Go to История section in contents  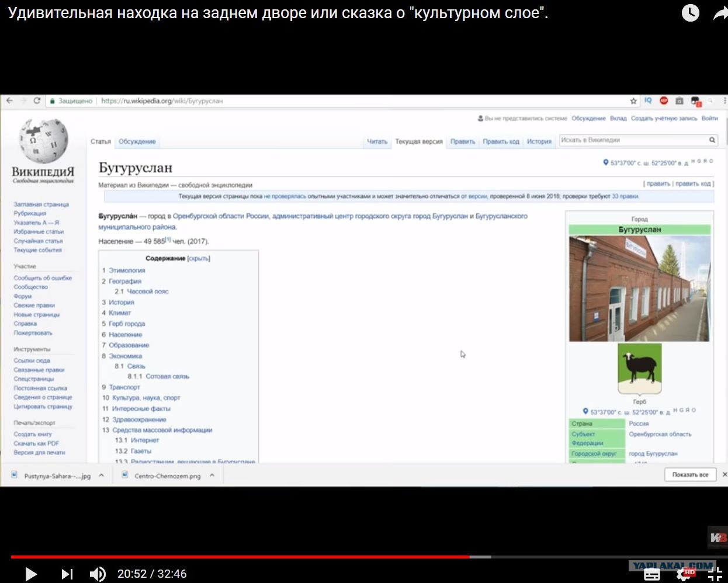[122, 302]
